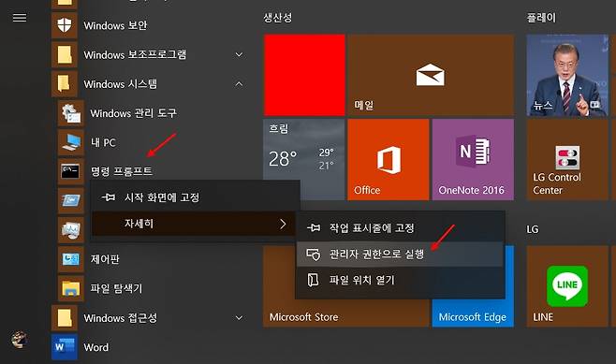This screenshot has height=364, width=616.
Task: Open the 메일 envelope tile
Action: click(x=431, y=75)
